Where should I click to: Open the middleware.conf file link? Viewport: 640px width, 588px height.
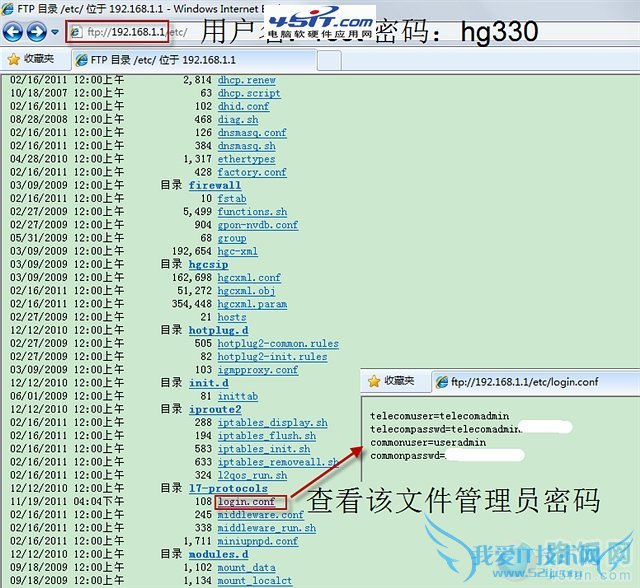click(x=260, y=515)
